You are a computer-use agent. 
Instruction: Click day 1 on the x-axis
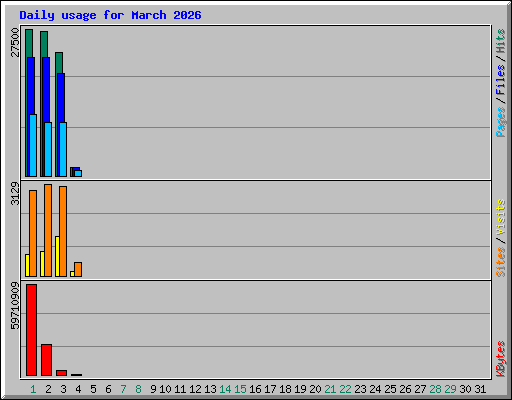coord(33,389)
